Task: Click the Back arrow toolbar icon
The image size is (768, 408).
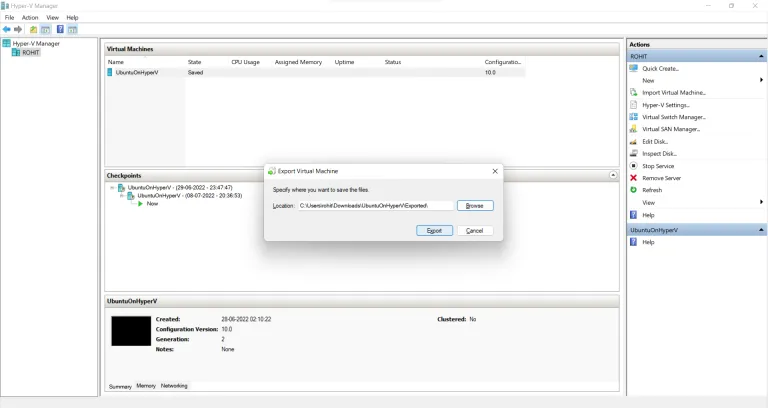Action: point(6,29)
